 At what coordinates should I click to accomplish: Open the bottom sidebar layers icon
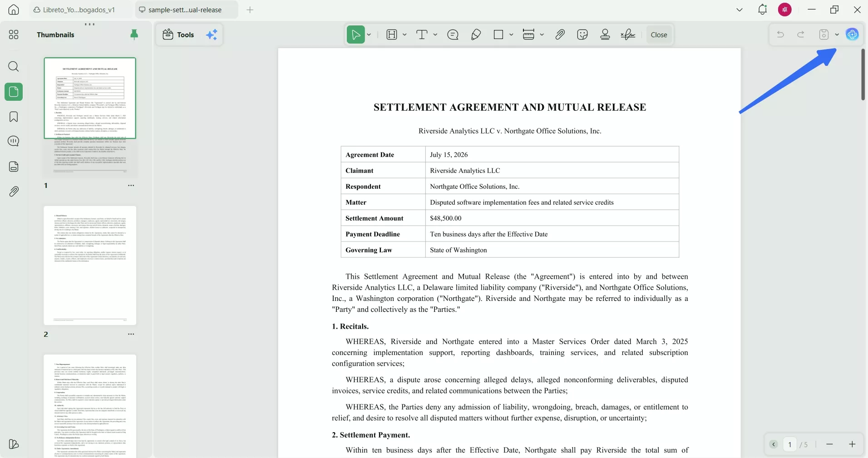14,444
